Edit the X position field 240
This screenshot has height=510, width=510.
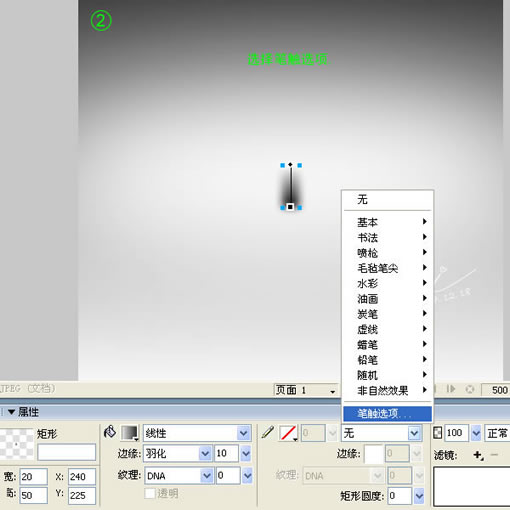pos(82,476)
